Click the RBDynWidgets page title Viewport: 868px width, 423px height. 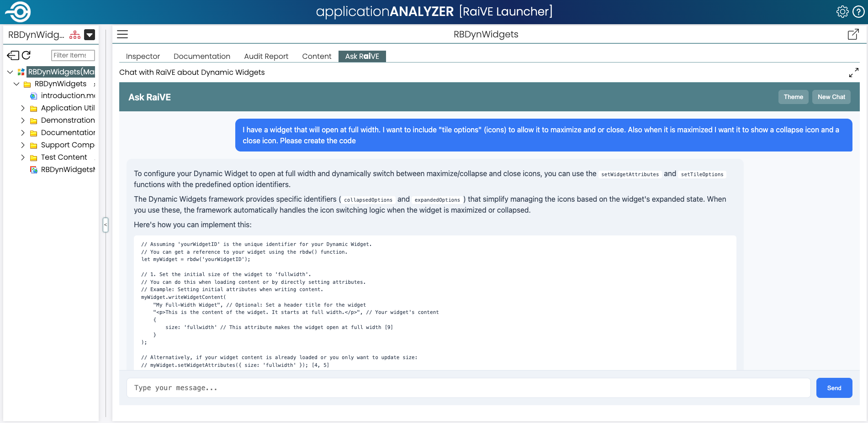[486, 35]
